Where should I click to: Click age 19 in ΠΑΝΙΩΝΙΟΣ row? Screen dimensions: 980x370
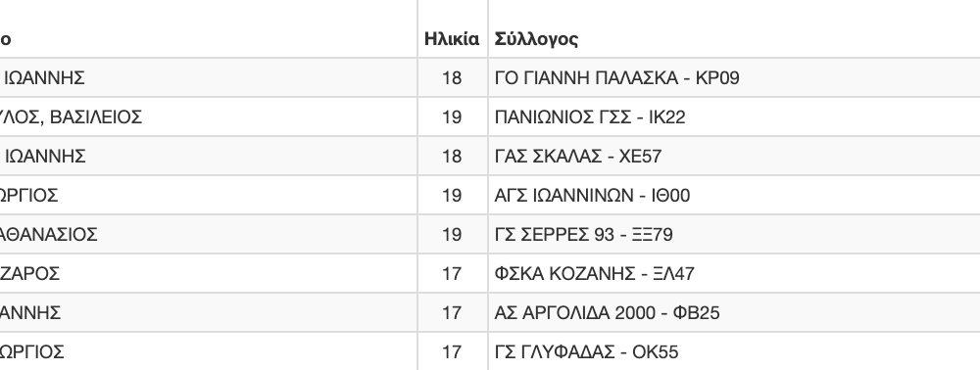tap(452, 116)
